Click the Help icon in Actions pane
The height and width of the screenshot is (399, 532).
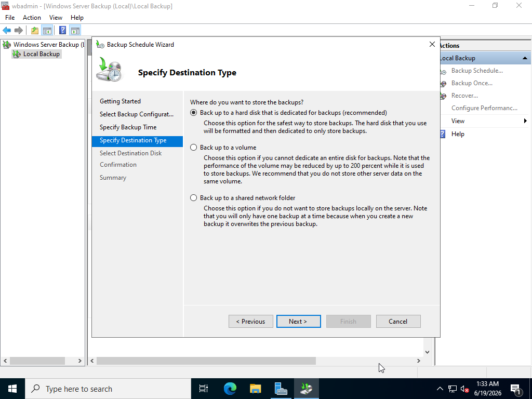click(443, 134)
